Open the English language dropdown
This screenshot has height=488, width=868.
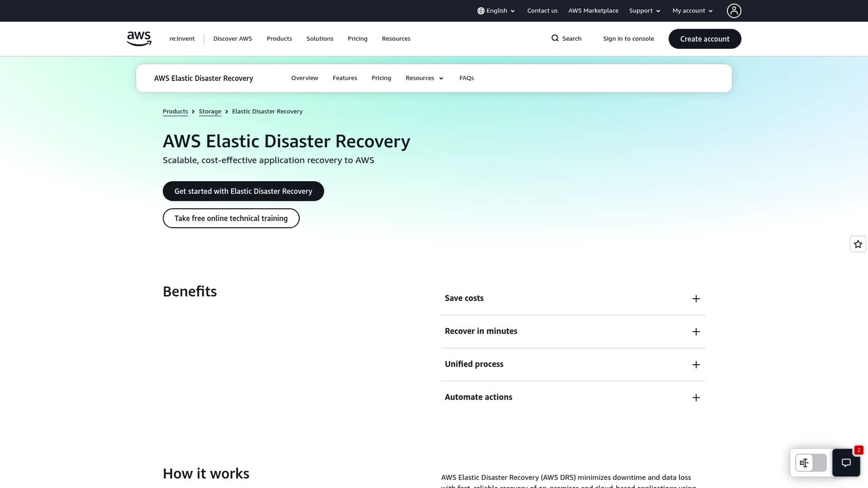coord(496,11)
